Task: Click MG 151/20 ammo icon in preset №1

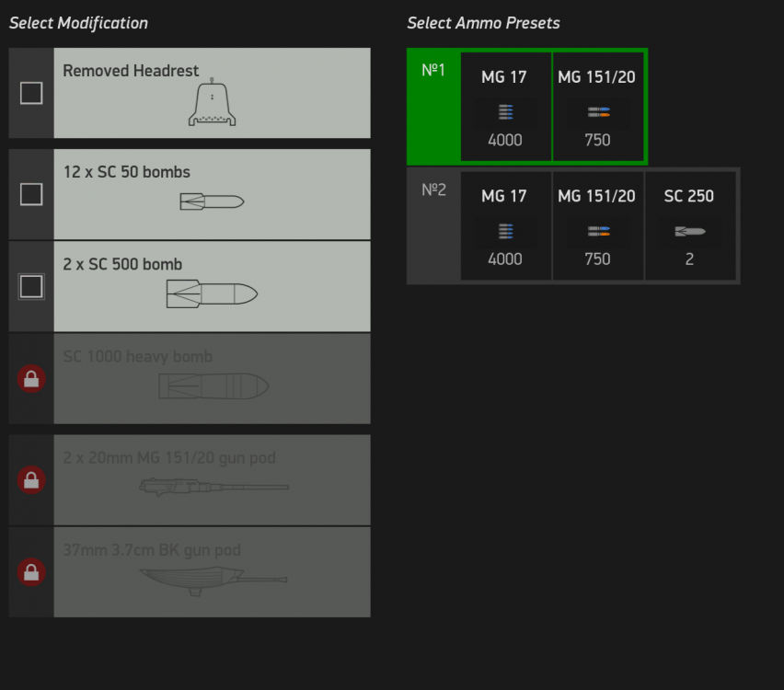Action: click(598, 112)
